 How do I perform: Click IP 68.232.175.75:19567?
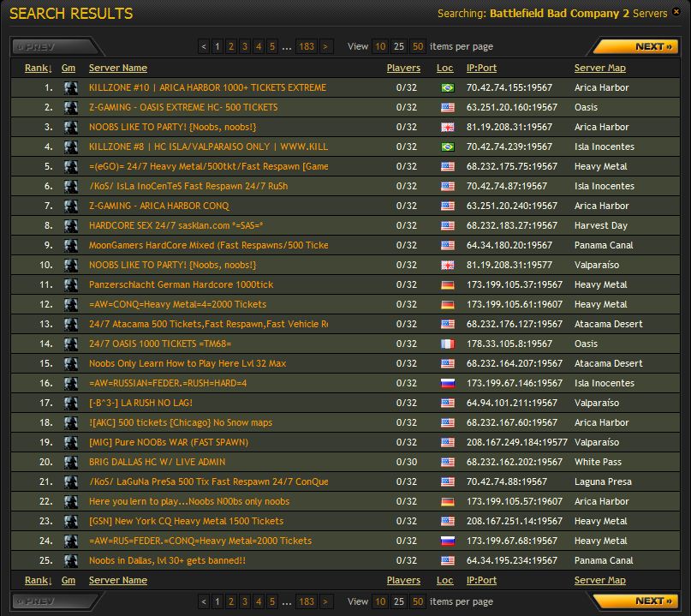point(512,167)
